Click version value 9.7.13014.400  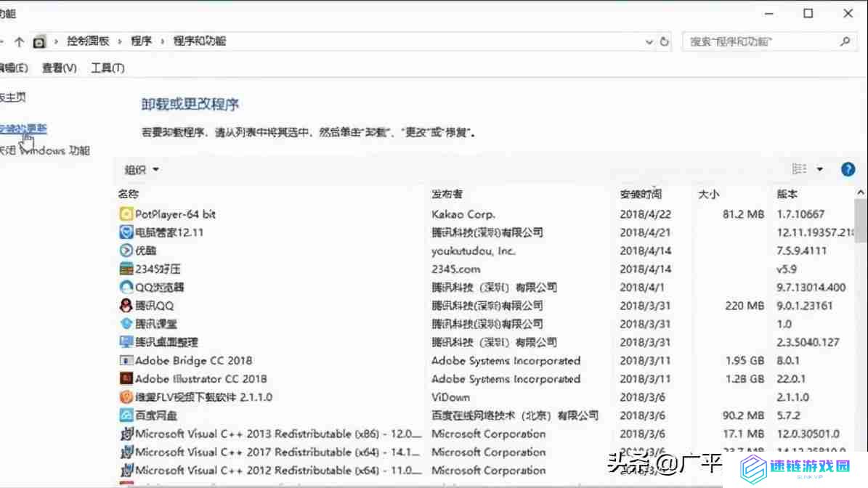(811, 287)
